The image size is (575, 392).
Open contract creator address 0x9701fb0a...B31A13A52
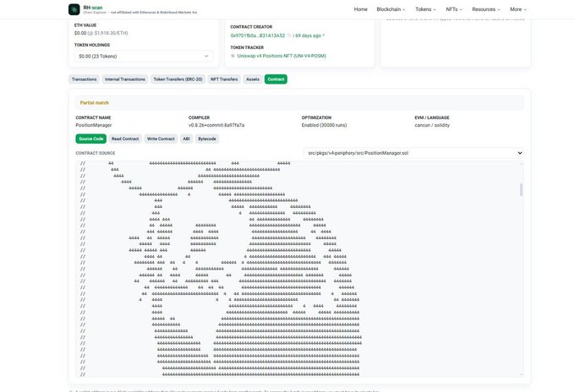click(x=257, y=35)
